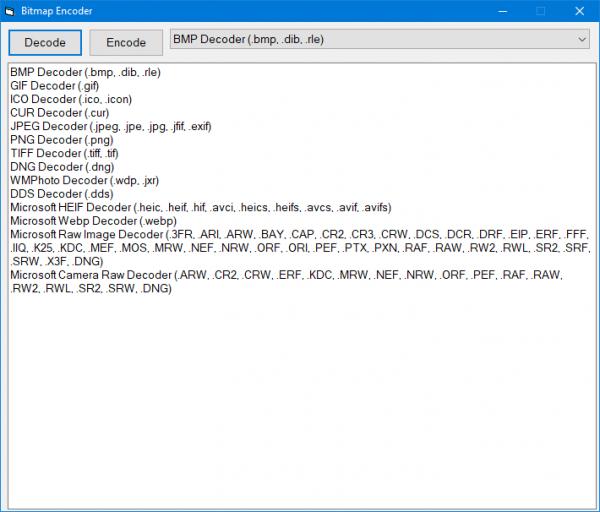Image resolution: width=600 pixels, height=512 pixels.
Task: Click the 'PNG Decoder (.png)' line
Action: (x=62, y=140)
